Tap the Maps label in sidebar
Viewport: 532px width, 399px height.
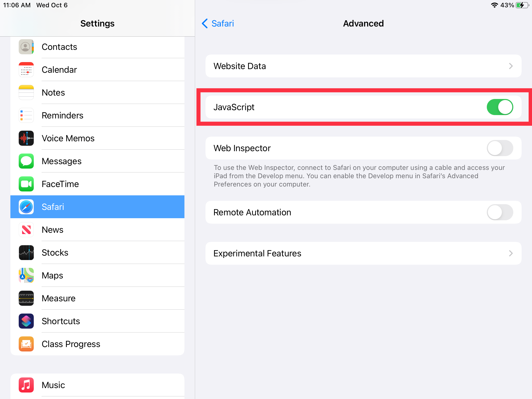pos(52,275)
